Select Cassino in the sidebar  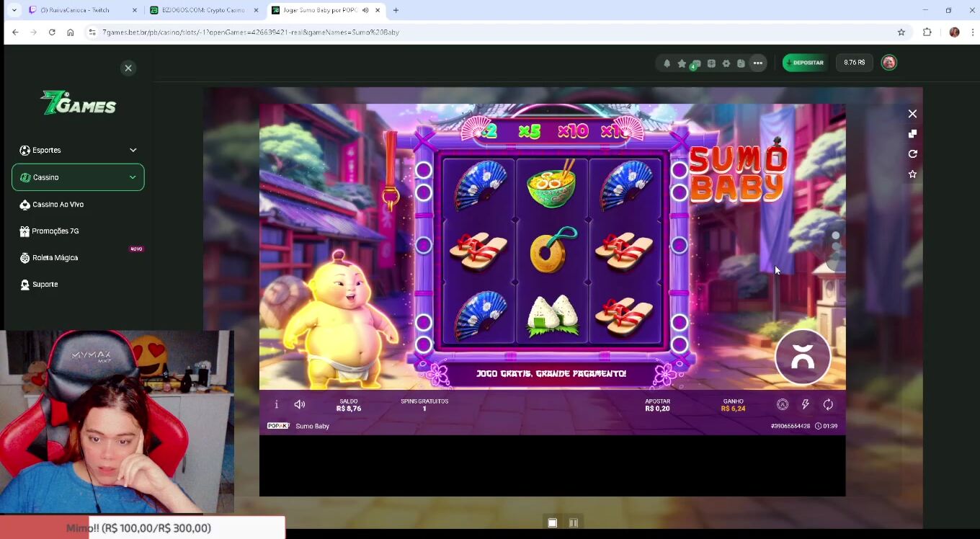click(78, 177)
